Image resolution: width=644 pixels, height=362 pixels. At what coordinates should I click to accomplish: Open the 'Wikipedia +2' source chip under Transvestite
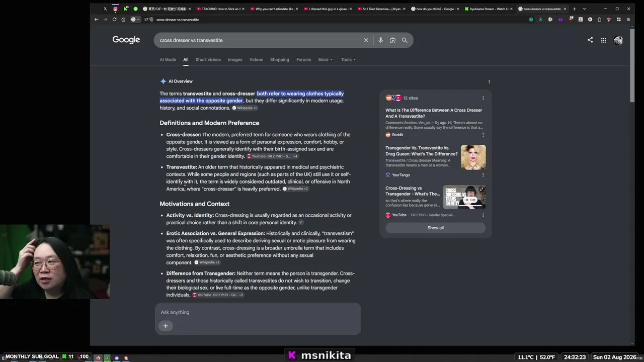pos(296,189)
